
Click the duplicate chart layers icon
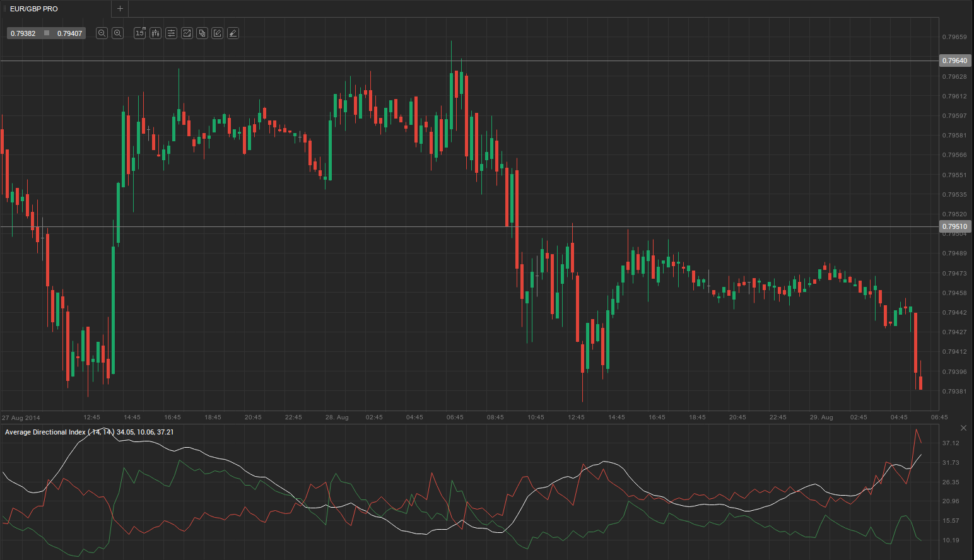point(202,33)
